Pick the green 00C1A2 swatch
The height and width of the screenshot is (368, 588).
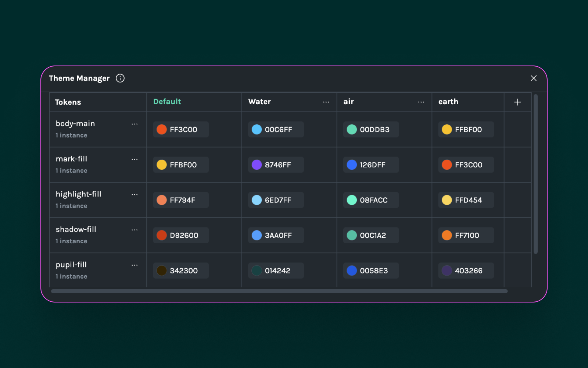tap(352, 236)
